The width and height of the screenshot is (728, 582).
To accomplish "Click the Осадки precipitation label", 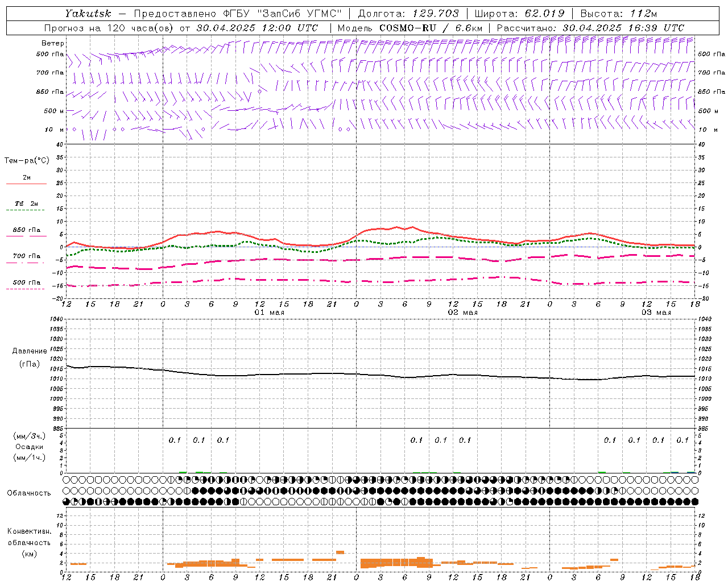I will (29, 447).
